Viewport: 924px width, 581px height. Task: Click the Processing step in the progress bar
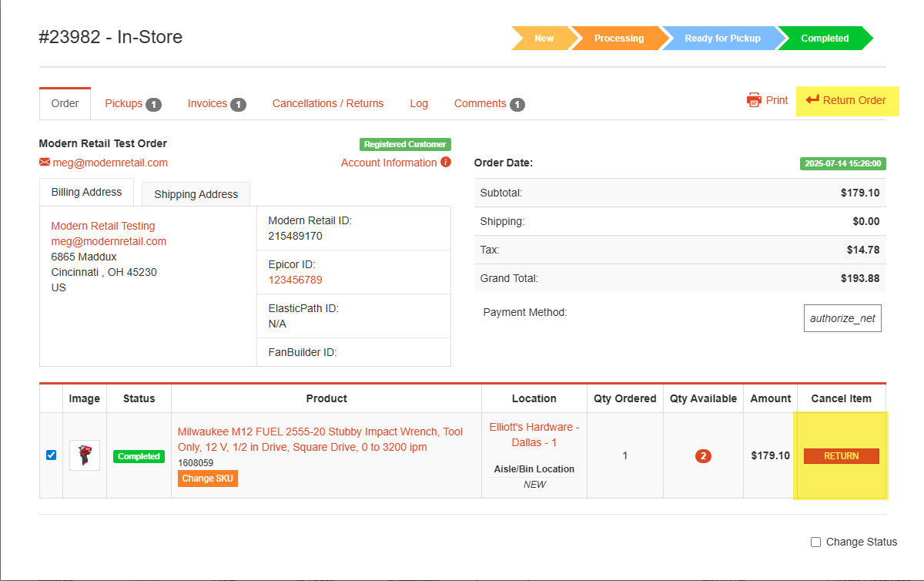click(x=619, y=39)
